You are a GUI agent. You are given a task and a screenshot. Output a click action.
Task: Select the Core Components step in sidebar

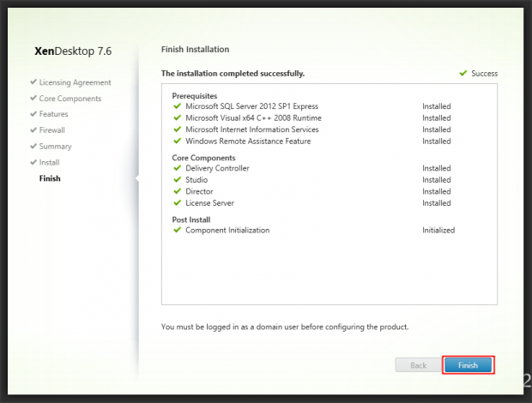(70, 99)
